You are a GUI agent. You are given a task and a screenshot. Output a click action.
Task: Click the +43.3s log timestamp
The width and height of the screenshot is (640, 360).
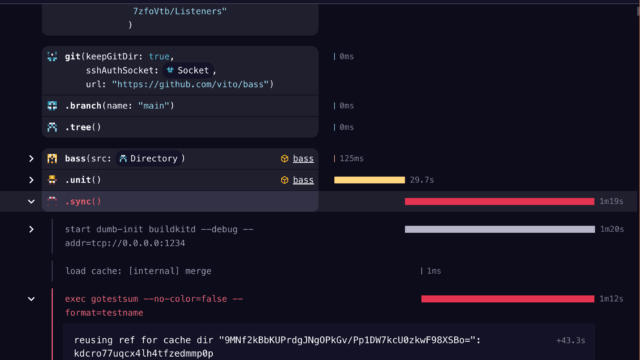571,340
